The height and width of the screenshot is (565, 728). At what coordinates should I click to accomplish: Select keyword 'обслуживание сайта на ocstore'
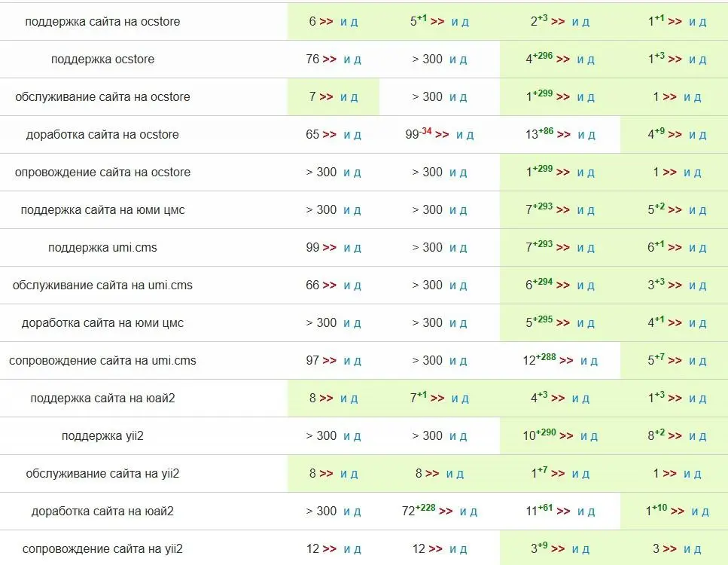pyautogui.click(x=102, y=96)
